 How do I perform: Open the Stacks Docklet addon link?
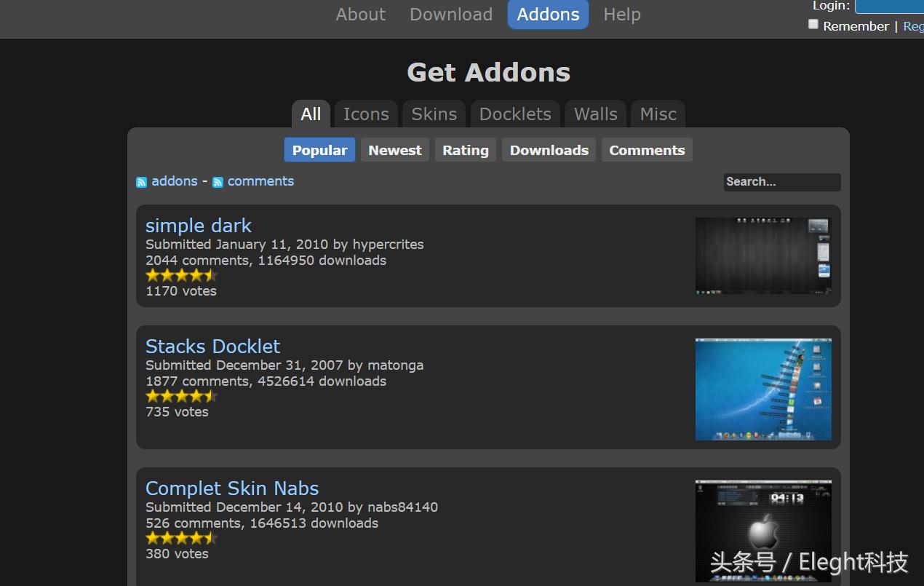pyautogui.click(x=212, y=347)
